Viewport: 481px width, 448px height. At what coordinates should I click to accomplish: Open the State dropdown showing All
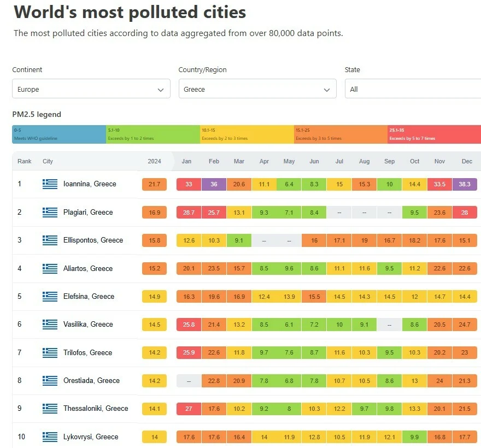click(413, 89)
